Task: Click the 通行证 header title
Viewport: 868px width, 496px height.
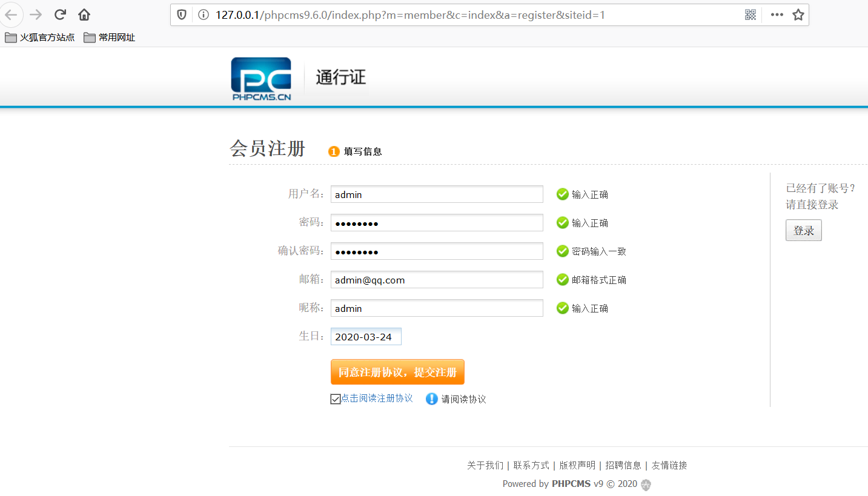Action: point(341,78)
